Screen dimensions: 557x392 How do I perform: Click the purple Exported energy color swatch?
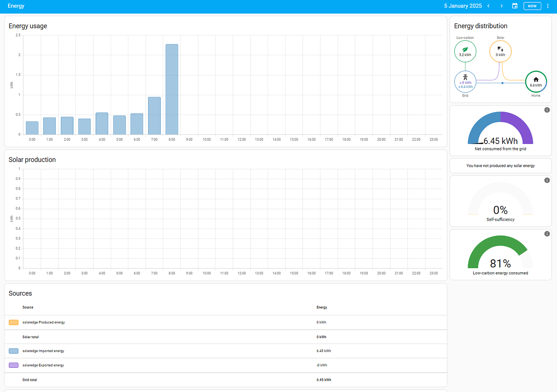click(x=13, y=365)
